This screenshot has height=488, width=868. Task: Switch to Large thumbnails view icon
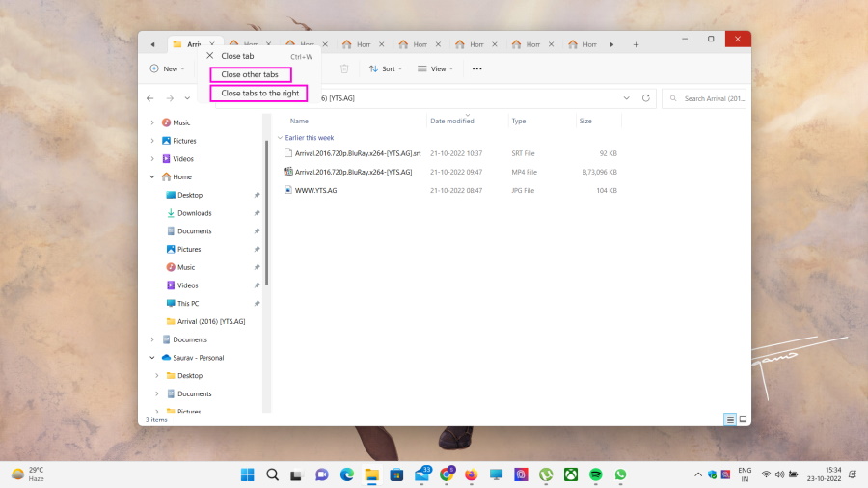743,420
